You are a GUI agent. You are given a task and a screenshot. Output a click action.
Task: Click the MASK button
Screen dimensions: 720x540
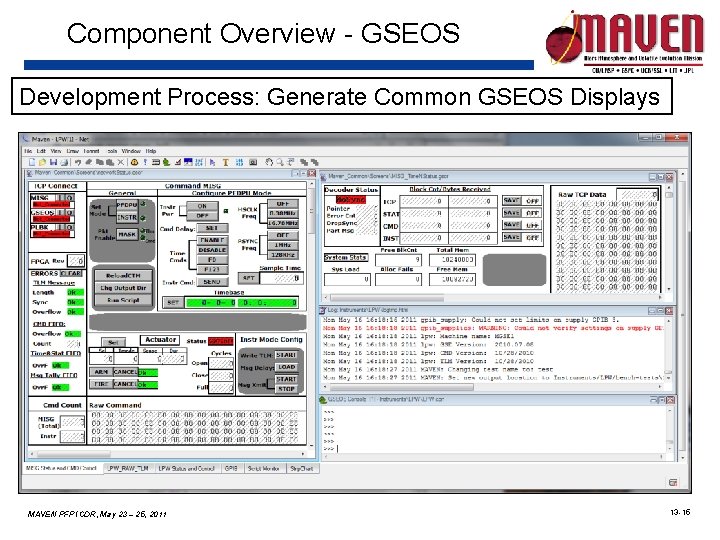(127, 234)
